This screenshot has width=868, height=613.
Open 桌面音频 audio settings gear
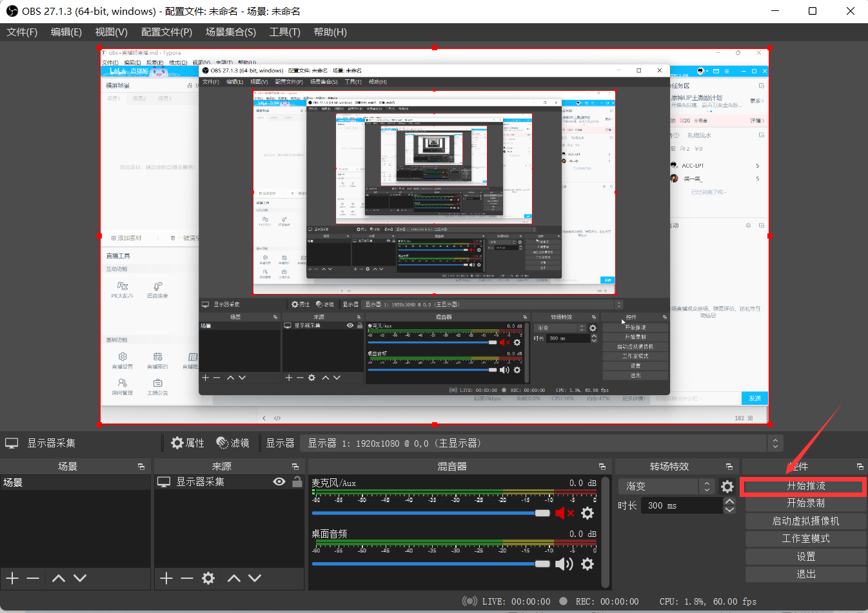pos(587,564)
